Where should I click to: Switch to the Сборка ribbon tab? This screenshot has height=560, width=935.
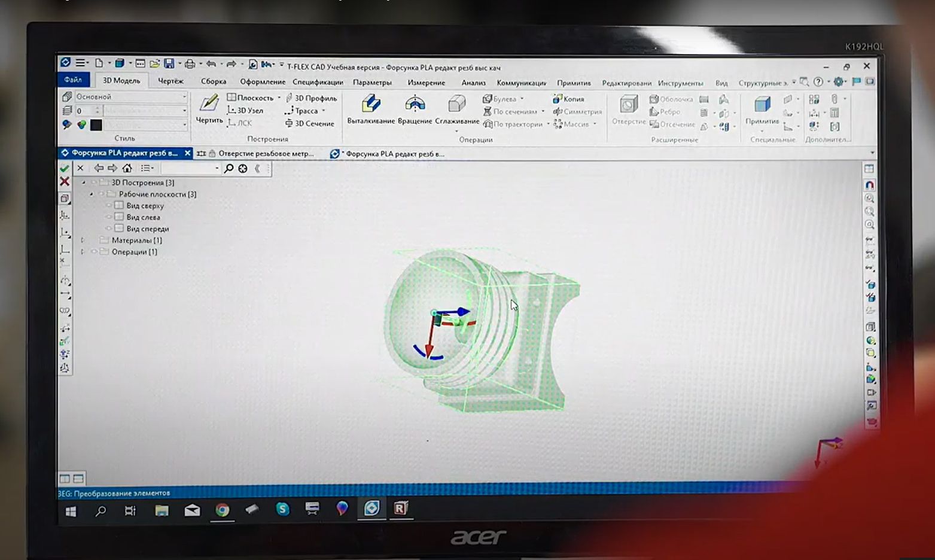tap(214, 81)
